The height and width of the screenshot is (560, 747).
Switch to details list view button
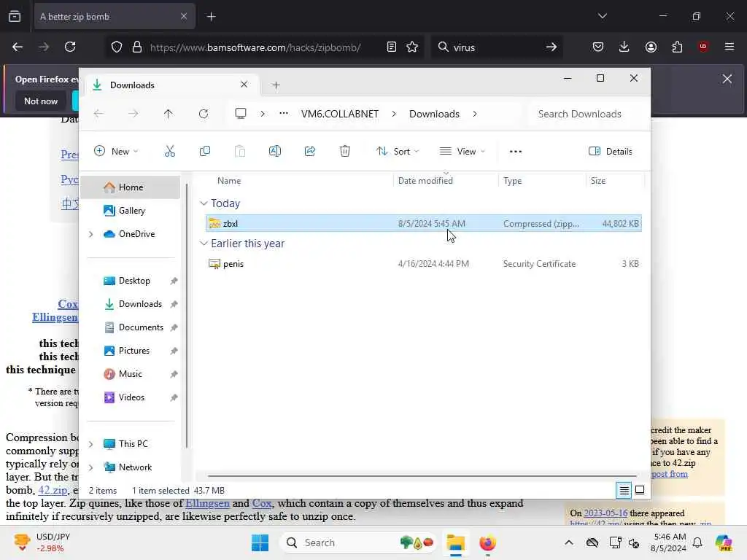[x=624, y=490]
